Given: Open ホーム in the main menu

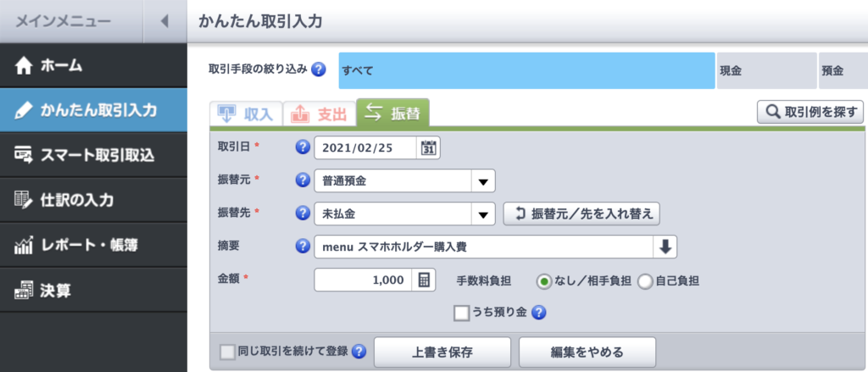Looking at the screenshot, I should pos(93,66).
